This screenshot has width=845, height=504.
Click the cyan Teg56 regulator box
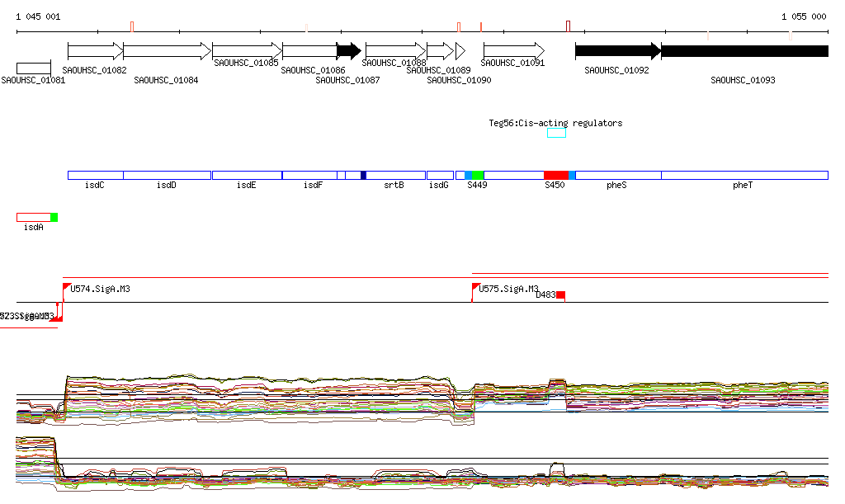[556, 133]
